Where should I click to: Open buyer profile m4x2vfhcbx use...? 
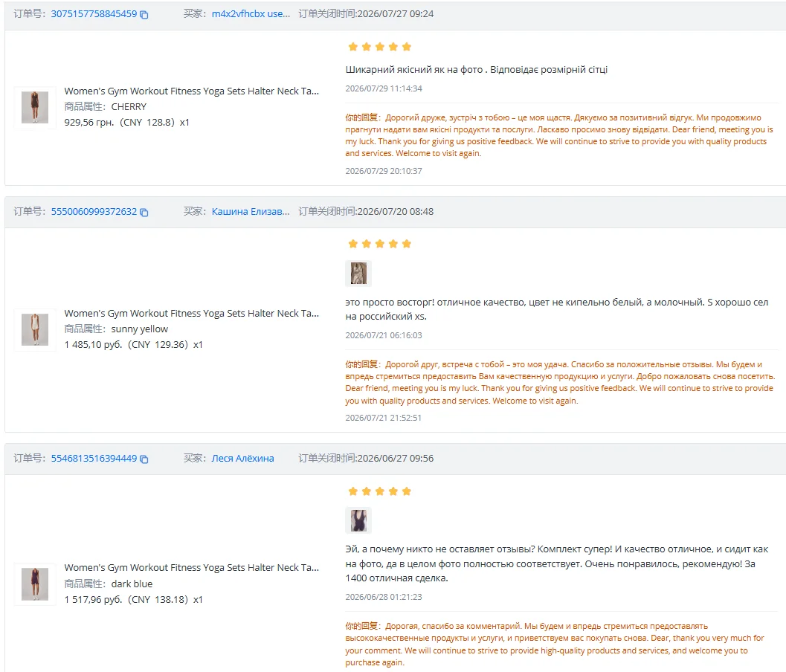click(251, 14)
